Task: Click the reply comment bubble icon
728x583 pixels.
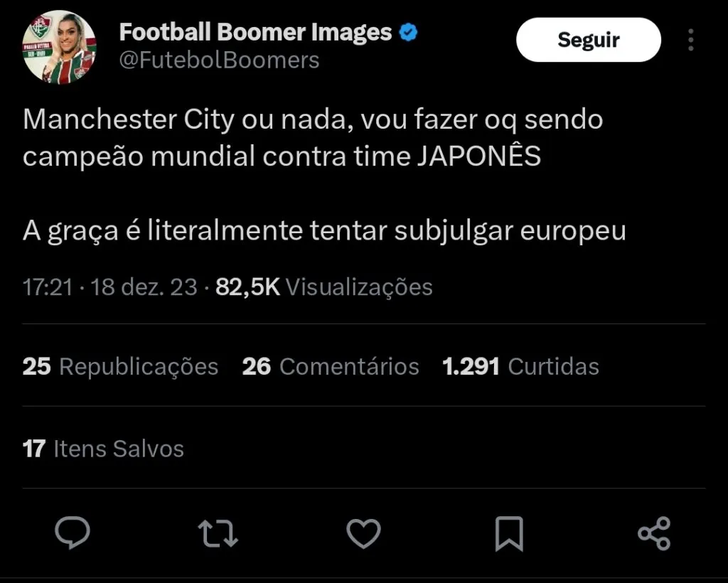Action: point(72,533)
